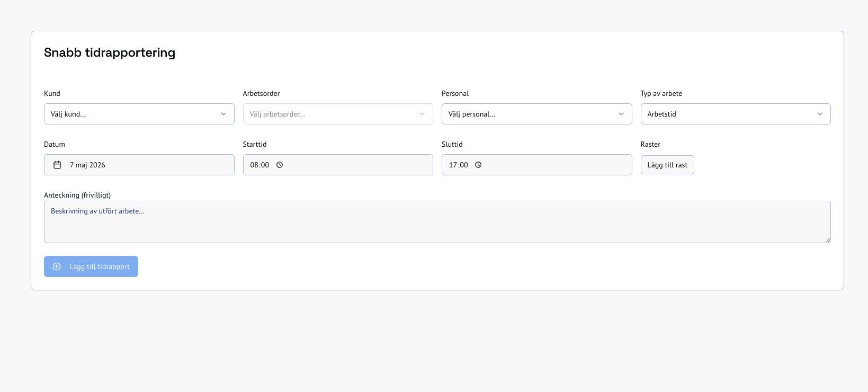The height and width of the screenshot is (392, 868).
Task: Open the Välj kund dropdown
Action: click(x=139, y=114)
